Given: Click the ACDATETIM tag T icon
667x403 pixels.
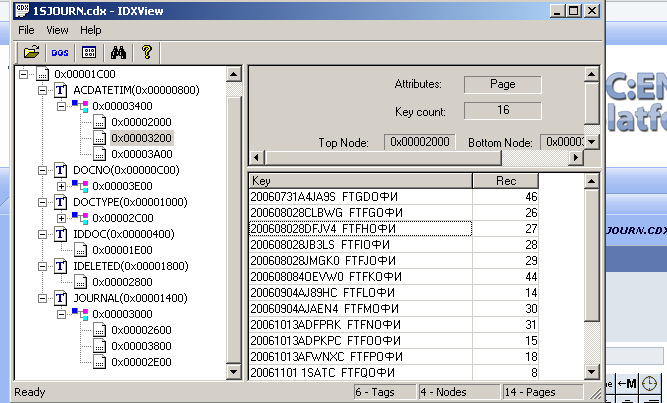Looking at the screenshot, I should coord(61,91).
